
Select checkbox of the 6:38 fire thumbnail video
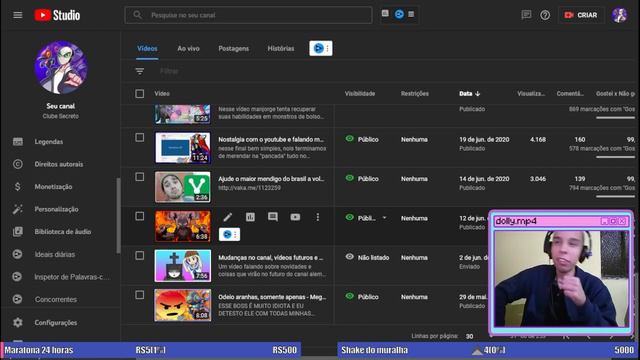140,216
